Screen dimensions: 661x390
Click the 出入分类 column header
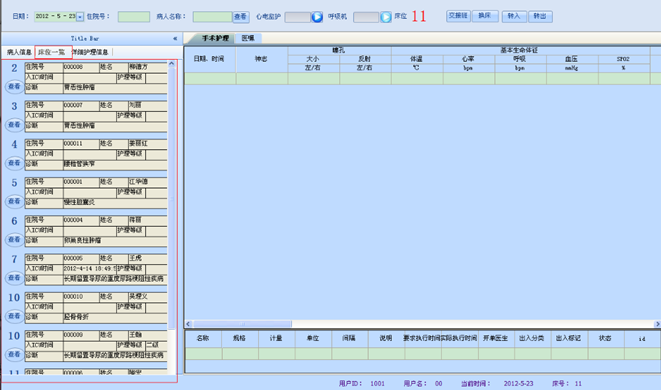point(532,338)
